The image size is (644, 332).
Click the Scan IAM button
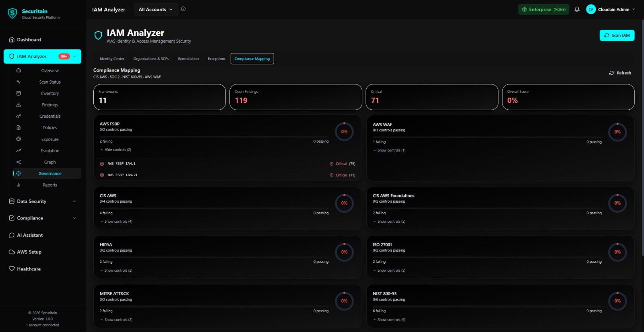pos(617,35)
